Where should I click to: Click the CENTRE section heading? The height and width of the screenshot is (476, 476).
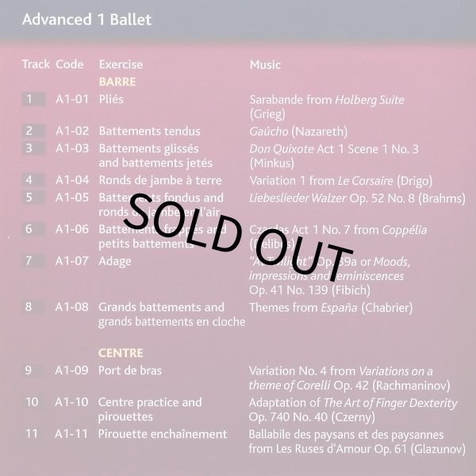(121, 353)
